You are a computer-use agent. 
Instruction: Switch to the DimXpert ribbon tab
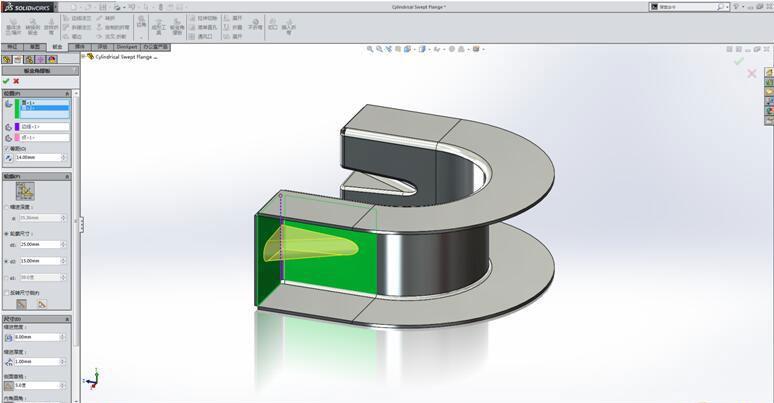127,47
